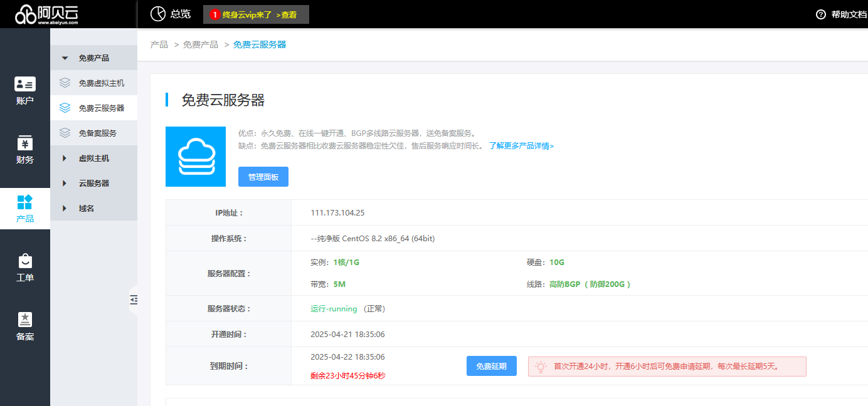Screen dimensions: 868x406
Task: Collapse the 免费产品 menu group
Action: [93, 58]
